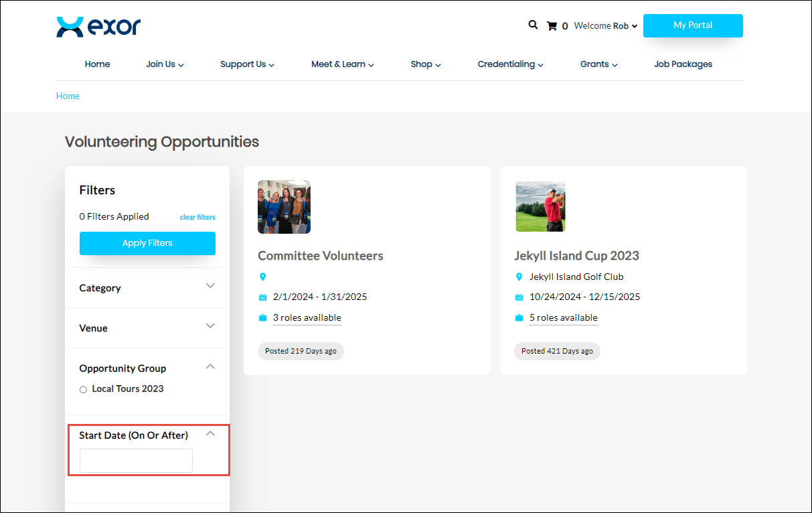This screenshot has width=812, height=513.
Task: Open the Meet & Learn menu
Action: [342, 64]
